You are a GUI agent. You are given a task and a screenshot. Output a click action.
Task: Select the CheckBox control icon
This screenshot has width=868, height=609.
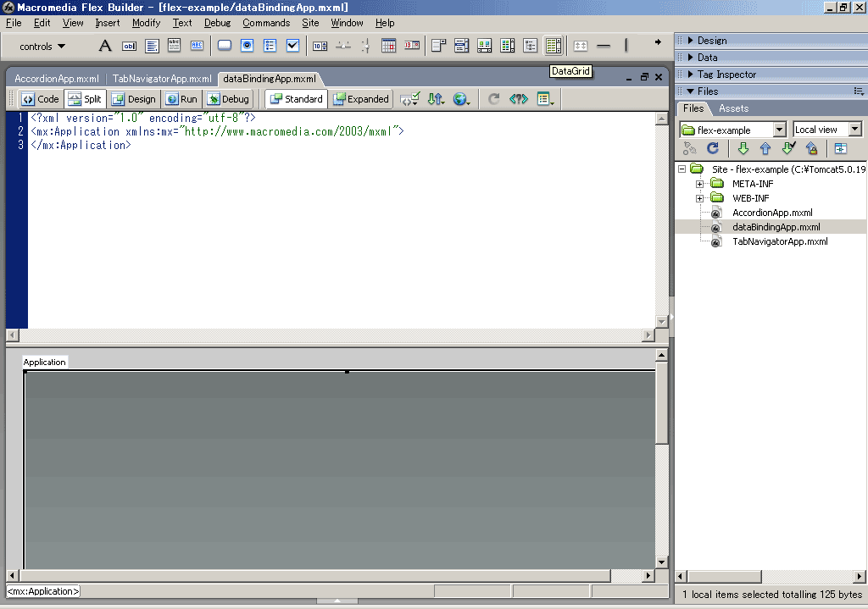tap(292, 46)
